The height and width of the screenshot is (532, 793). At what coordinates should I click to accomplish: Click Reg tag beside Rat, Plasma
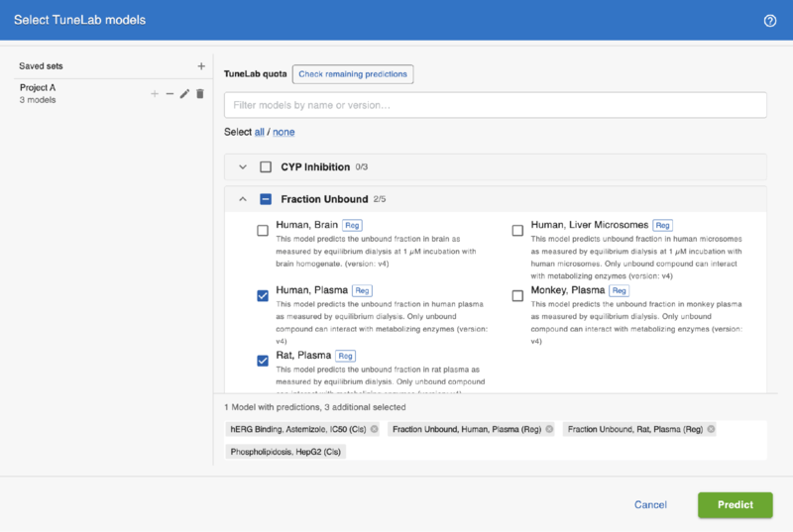pos(345,356)
